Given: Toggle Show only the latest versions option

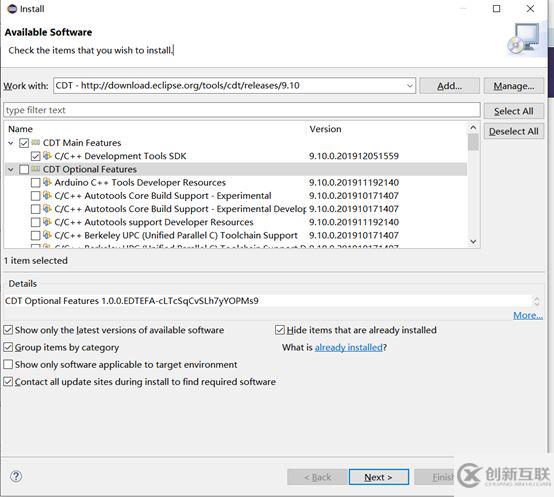Looking at the screenshot, I should (8, 330).
